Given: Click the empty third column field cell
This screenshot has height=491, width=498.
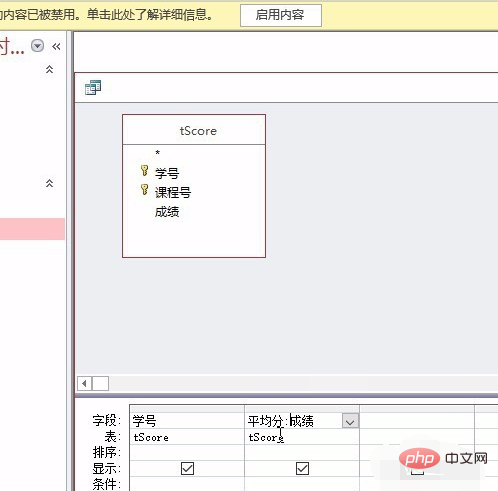Looking at the screenshot, I should click(417, 421).
